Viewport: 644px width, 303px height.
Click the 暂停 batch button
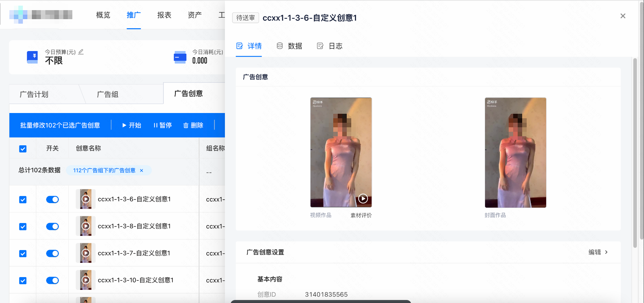tap(163, 125)
